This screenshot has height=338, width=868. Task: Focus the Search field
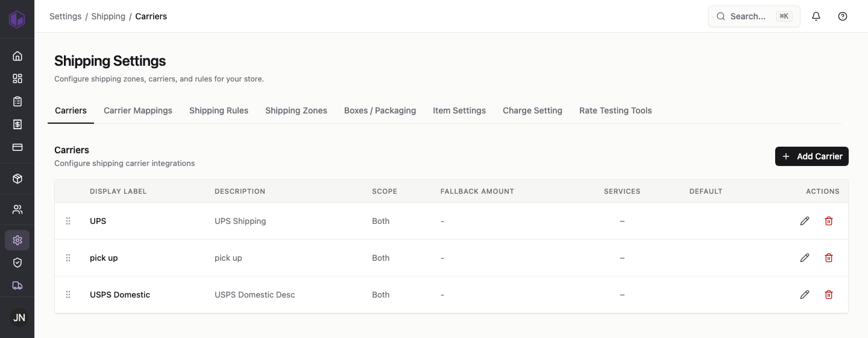[754, 16]
